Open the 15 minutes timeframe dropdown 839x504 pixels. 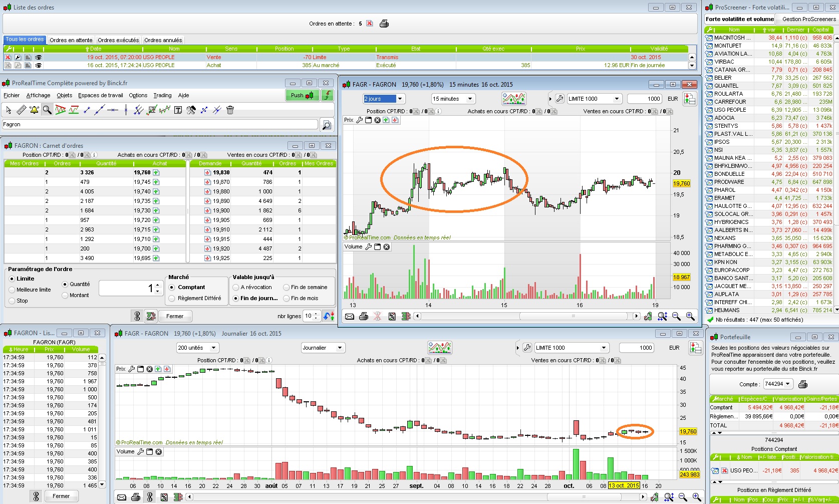[453, 99]
